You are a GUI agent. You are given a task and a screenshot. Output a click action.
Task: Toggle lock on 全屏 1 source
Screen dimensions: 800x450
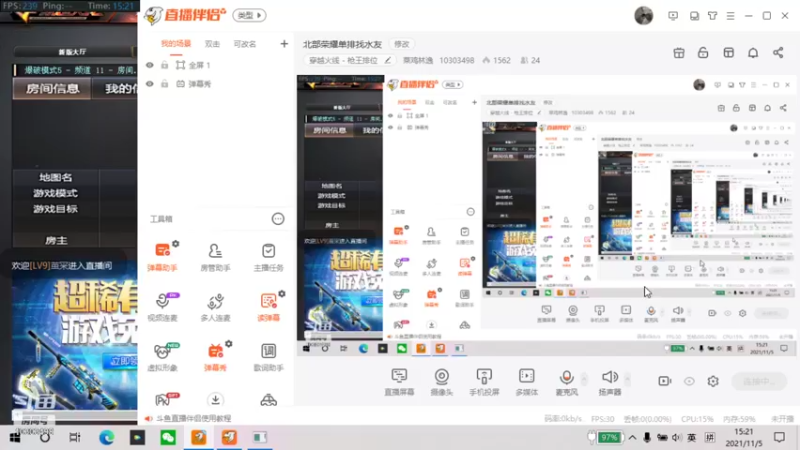[x=164, y=65]
